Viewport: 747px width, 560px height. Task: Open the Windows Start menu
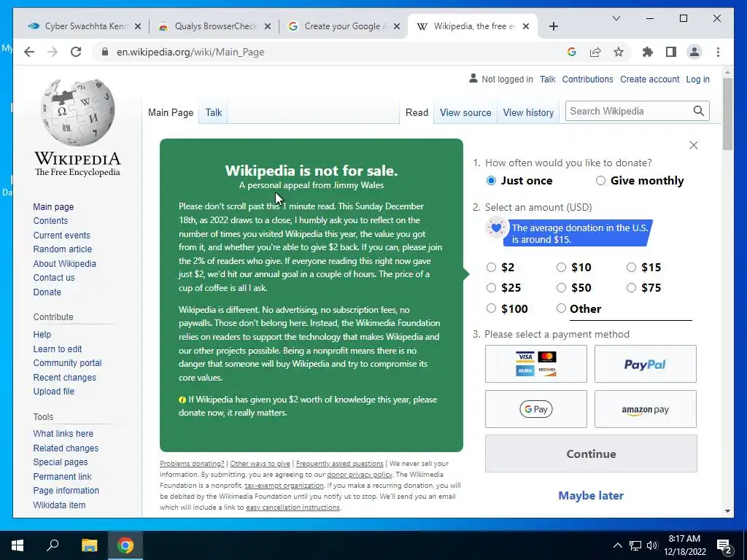tap(18, 545)
